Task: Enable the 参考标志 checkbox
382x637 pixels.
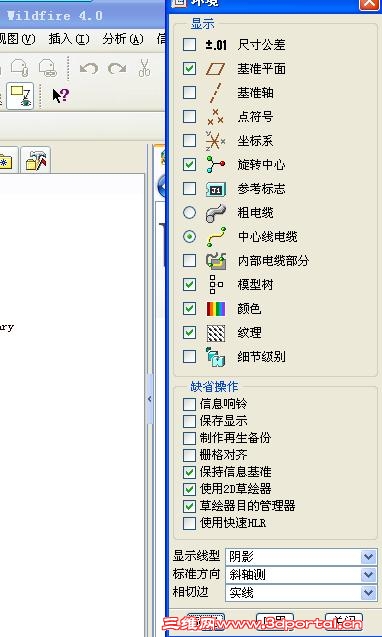Action: click(x=189, y=188)
